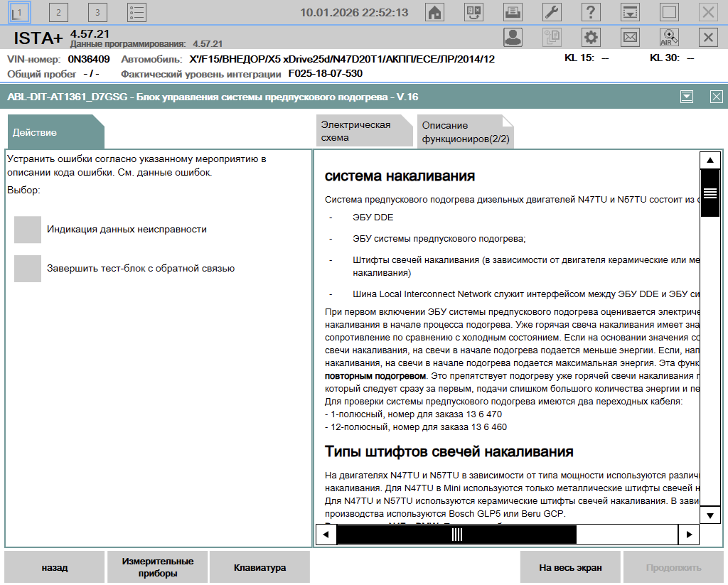Click 'На весь экран' button

(x=570, y=567)
